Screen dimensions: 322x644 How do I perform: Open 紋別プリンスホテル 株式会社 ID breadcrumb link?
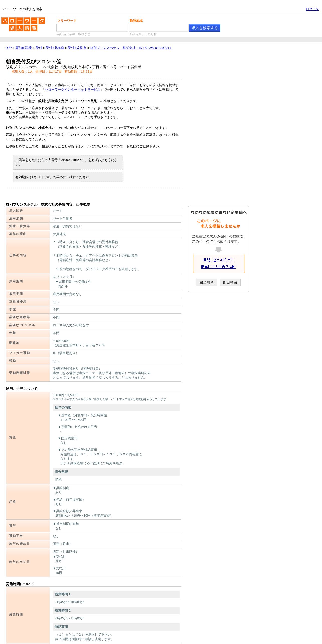[x=131, y=48]
